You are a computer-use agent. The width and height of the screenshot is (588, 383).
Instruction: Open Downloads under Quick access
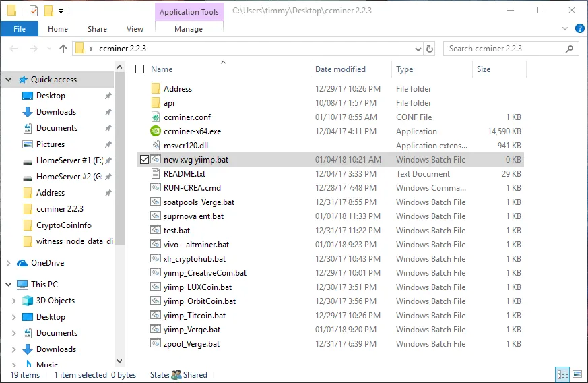[x=57, y=112]
